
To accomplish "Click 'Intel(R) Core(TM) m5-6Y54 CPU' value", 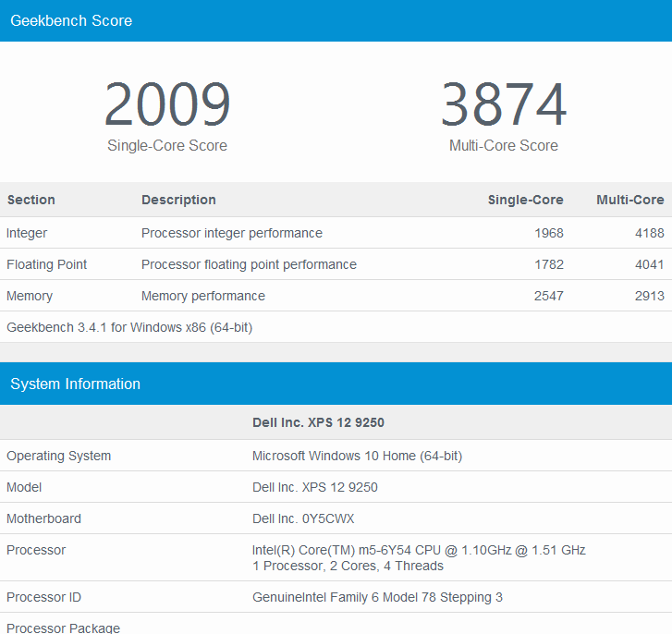I will 419,550.
